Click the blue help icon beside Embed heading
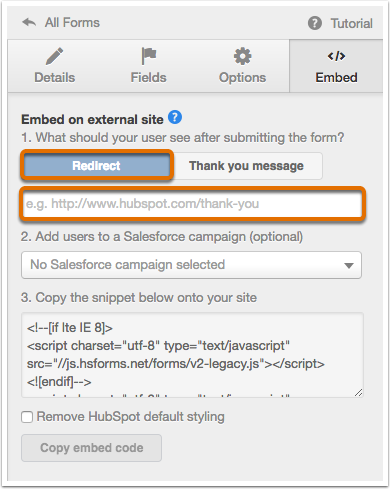 point(175,117)
